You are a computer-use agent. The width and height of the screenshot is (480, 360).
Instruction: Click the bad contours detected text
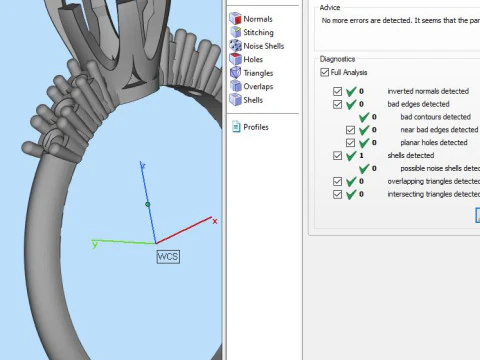click(x=435, y=117)
